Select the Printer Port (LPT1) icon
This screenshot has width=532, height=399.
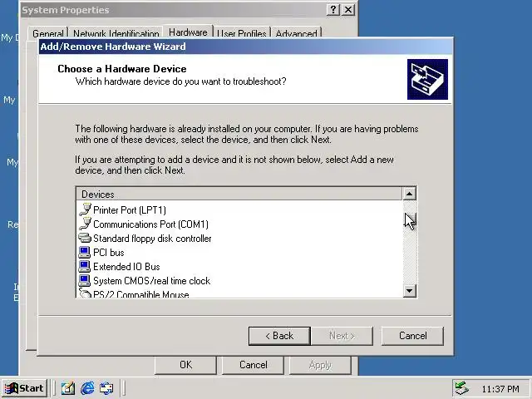click(x=85, y=209)
